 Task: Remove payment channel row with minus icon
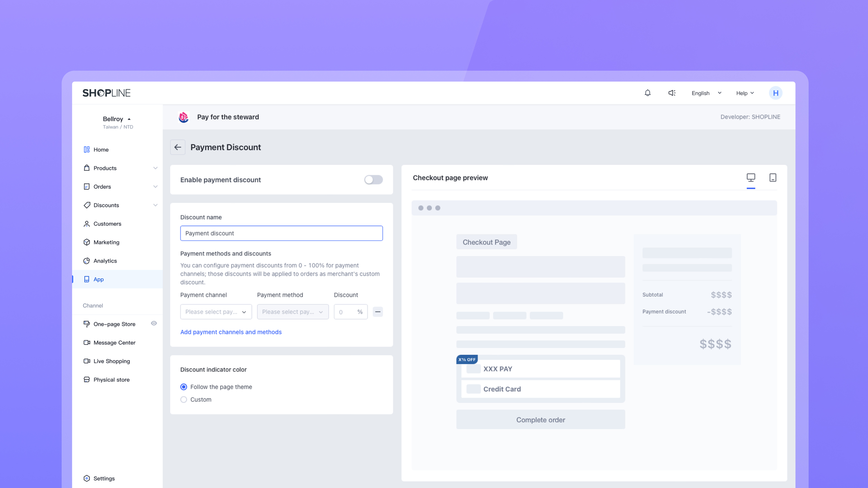click(x=378, y=312)
